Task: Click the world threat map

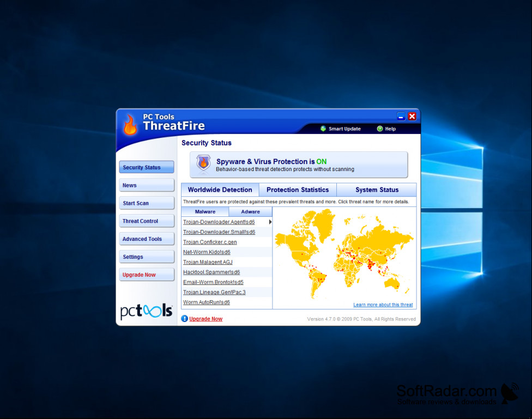Action: pos(344,254)
